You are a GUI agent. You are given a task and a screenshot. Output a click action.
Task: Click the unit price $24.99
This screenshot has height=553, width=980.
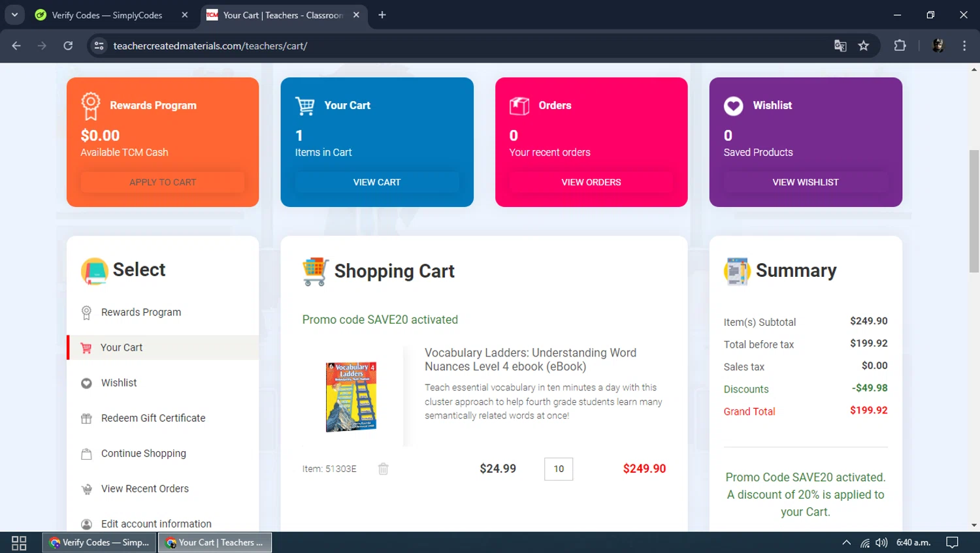[498, 469]
